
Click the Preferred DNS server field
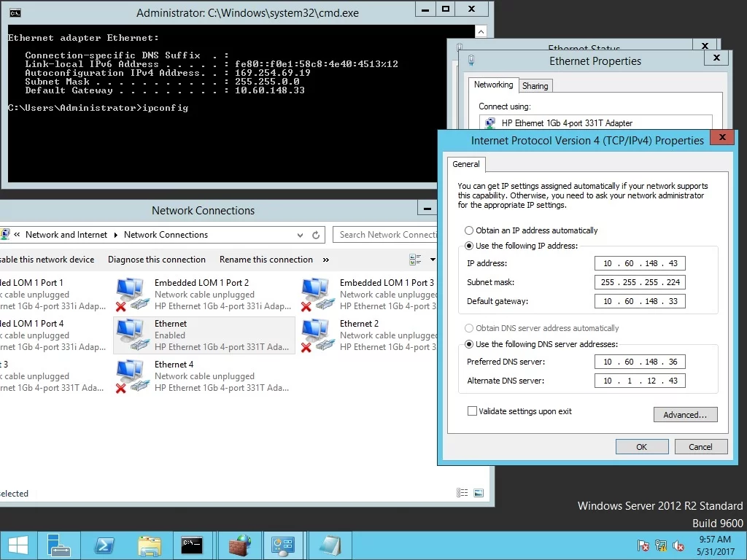tap(640, 362)
